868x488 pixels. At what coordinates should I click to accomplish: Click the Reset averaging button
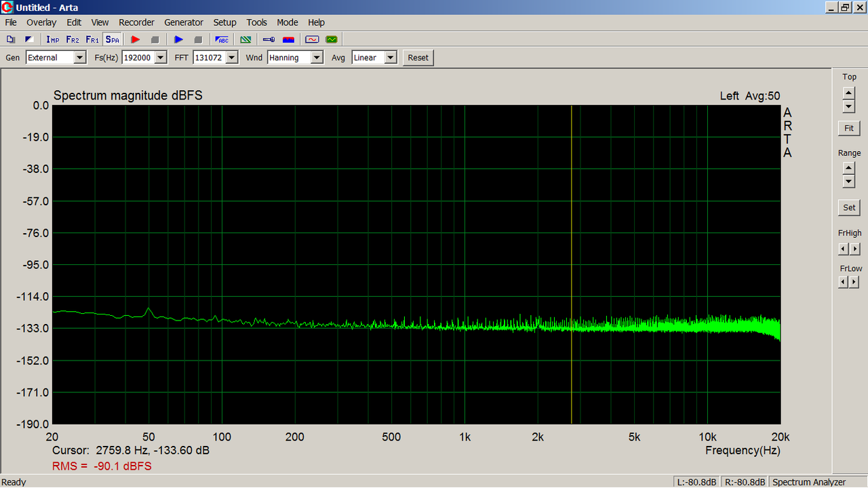tap(418, 58)
